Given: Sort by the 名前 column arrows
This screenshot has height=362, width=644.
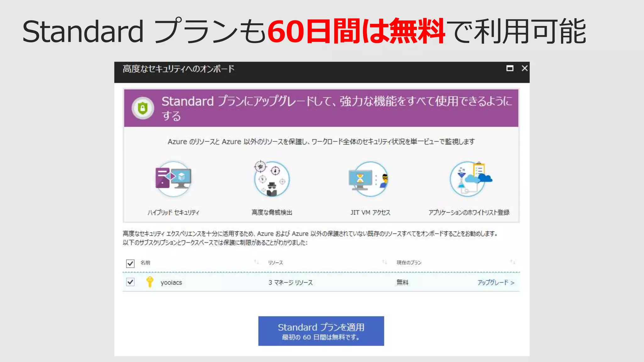Looking at the screenshot, I should pos(257,262).
